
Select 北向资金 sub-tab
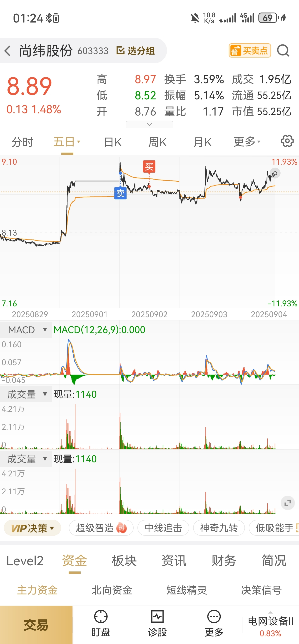coord(112,590)
